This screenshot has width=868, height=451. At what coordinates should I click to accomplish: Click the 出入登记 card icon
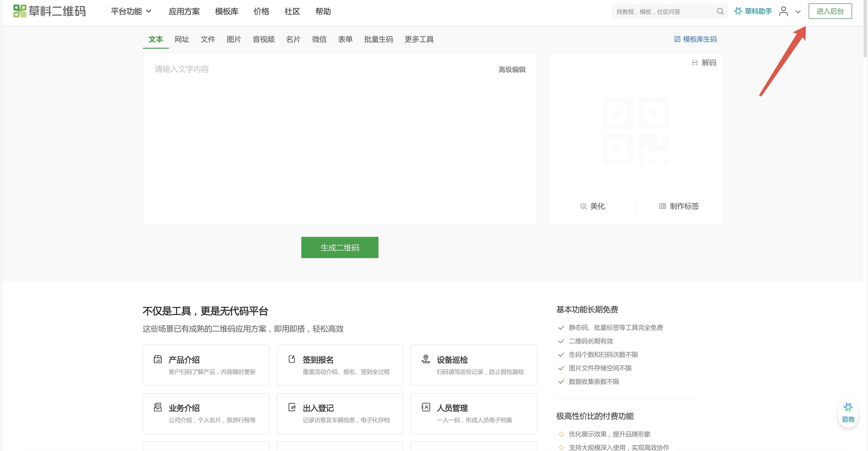coord(292,407)
